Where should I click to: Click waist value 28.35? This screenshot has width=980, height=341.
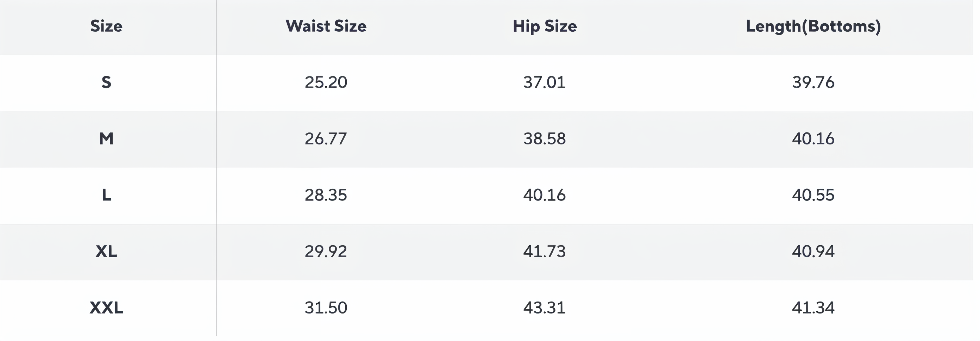(326, 195)
